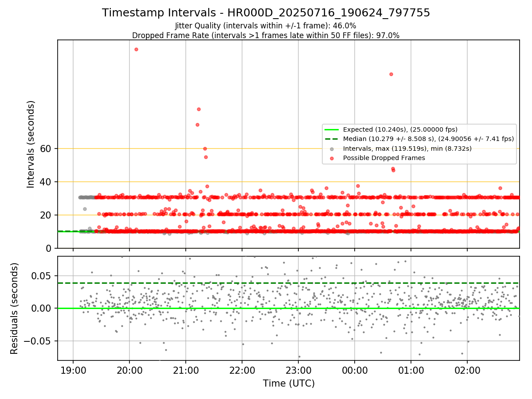The width and height of the screenshot is (532, 399).
Task: Click the red dot marker in legend
Action: coord(332,158)
